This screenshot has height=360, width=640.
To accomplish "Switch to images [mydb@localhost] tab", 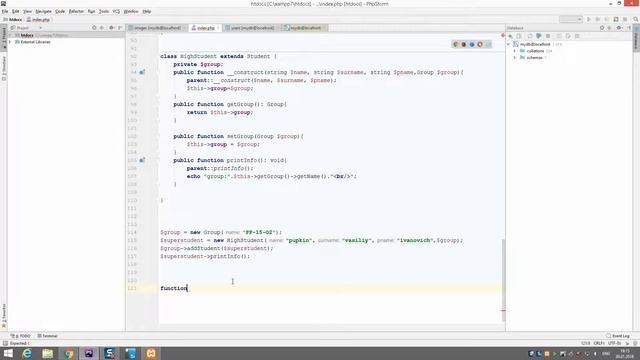I will coord(157,28).
